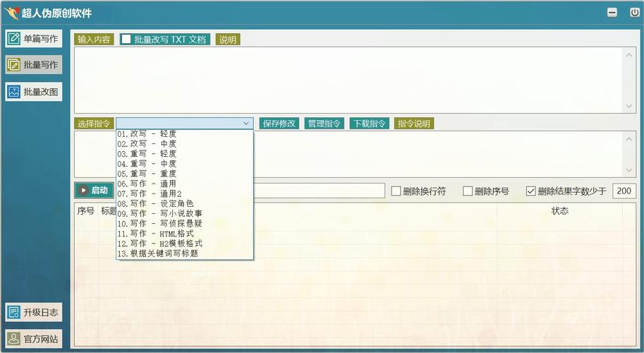Click the power icon in title bar
644x353 pixels.
click(635, 12)
